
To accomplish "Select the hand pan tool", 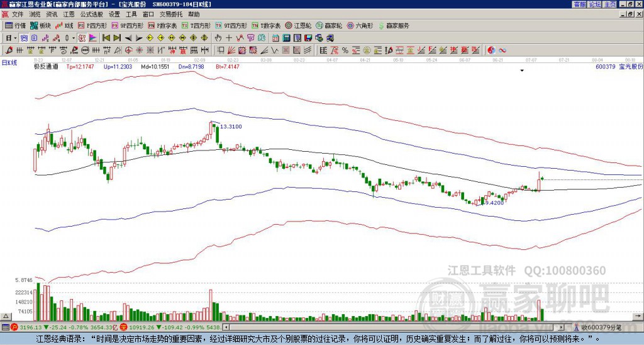I will point(218,38).
